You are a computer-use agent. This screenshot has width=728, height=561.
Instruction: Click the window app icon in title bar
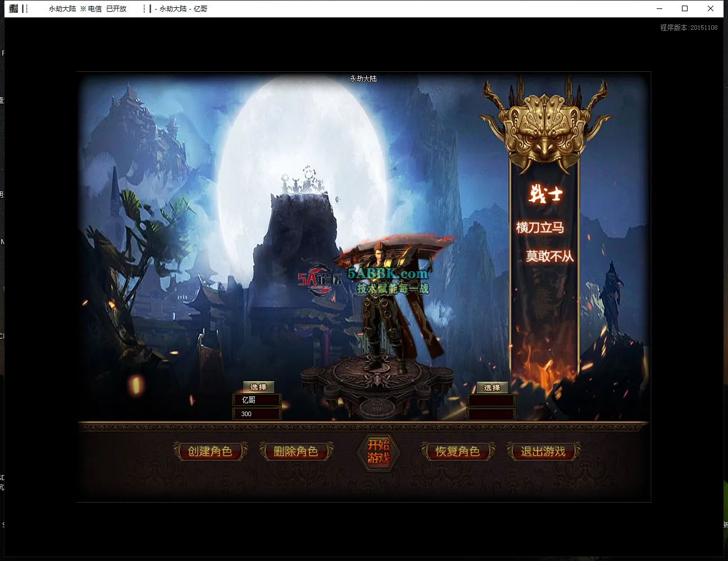pos(13,8)
